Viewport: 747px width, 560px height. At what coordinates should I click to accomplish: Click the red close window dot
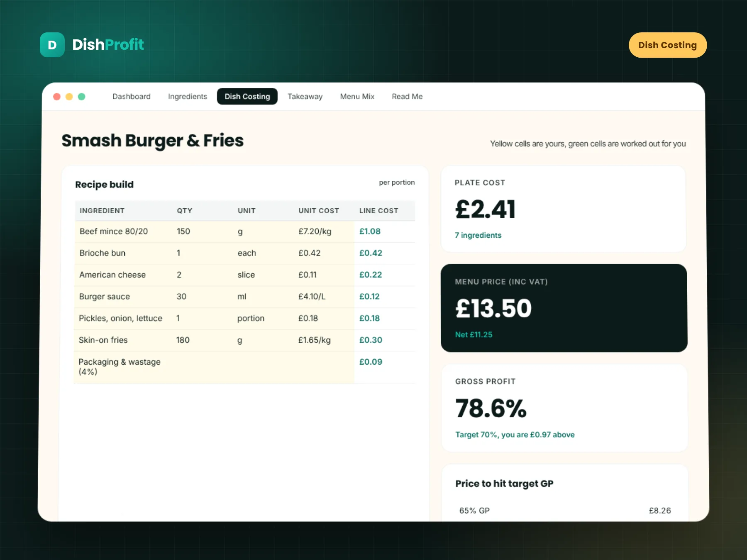click(57, 97)
